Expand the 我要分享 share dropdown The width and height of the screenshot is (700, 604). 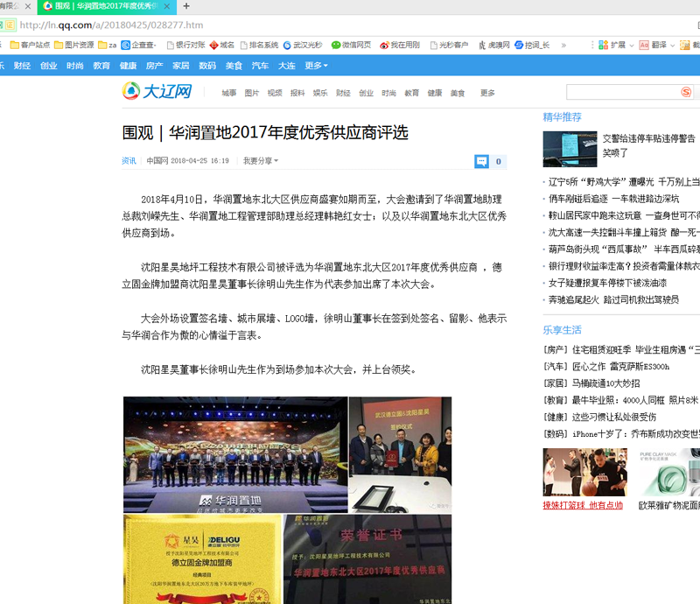[x=260, y=161]
